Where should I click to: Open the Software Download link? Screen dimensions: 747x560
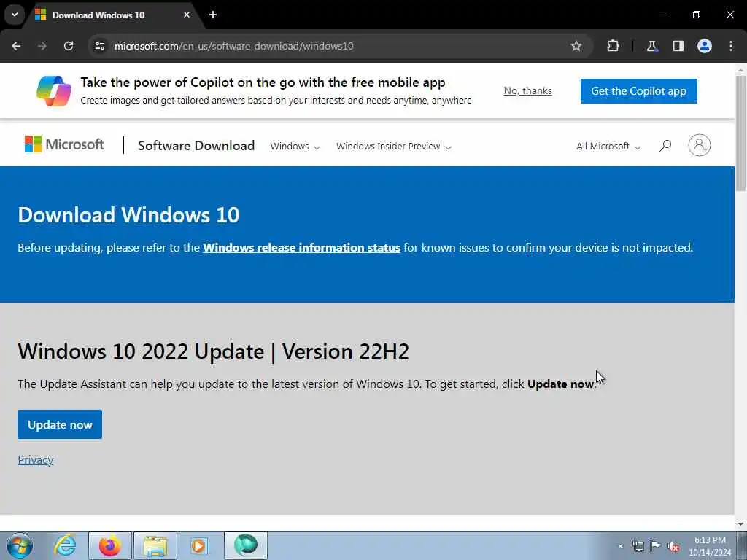tap(196, 146)
